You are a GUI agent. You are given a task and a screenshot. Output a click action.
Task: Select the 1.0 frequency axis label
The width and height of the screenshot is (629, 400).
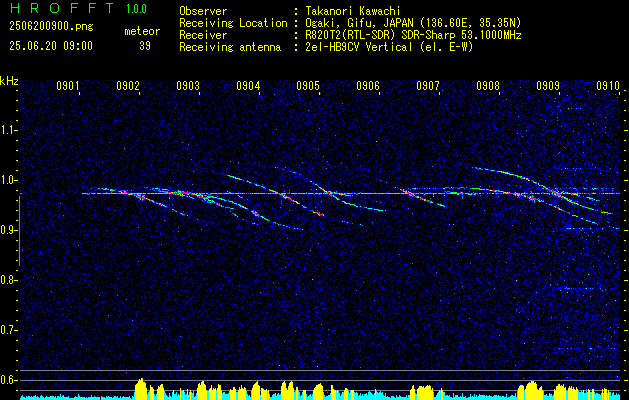point(7,180)
